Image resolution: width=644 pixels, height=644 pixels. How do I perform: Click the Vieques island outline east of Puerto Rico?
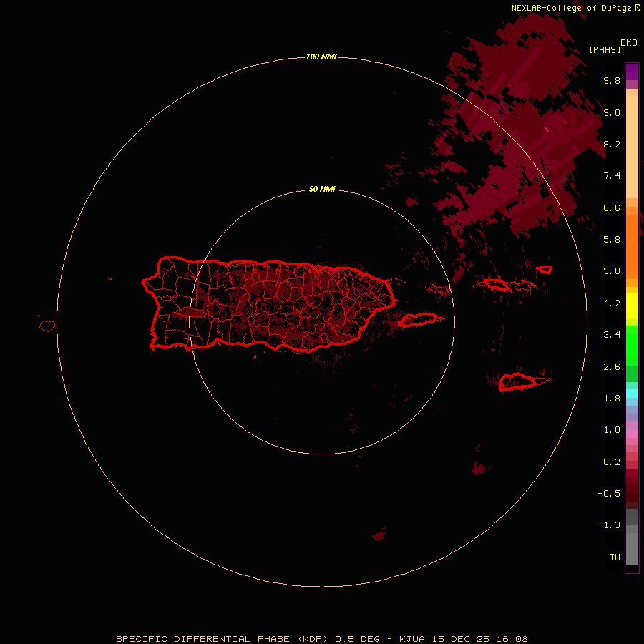click(418, 320)
